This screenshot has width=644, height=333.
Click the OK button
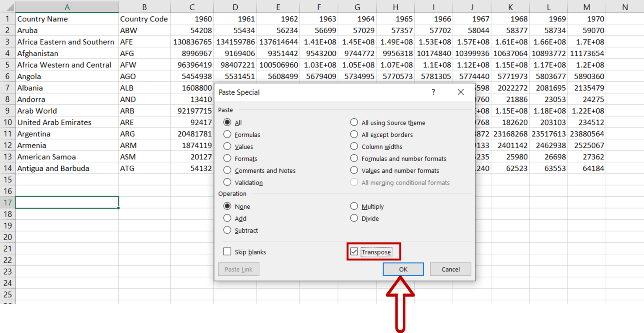click(403, 269)
